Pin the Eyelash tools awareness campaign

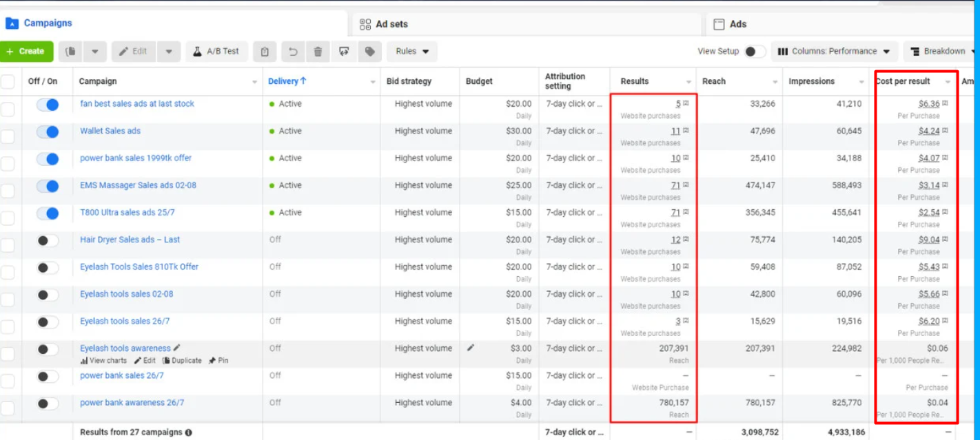(x=218, y=360)
